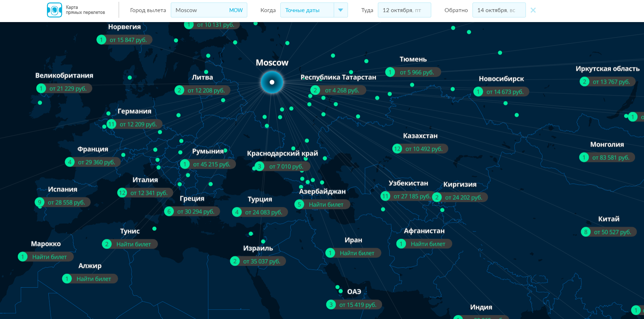The width and height of the screenshot is (644, 319).
Task: Click China's green count badge 8
Action: pyautogui.click(x=586, y=232)
